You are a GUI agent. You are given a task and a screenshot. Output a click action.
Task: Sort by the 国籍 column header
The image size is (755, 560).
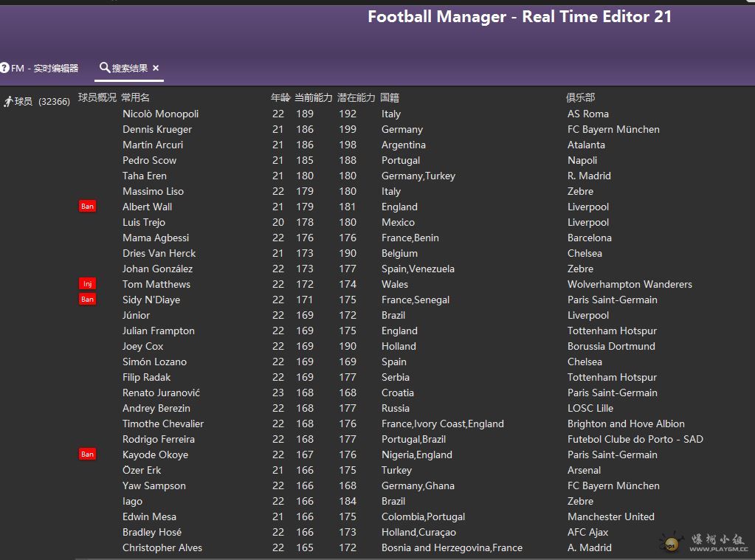(390, 97)
